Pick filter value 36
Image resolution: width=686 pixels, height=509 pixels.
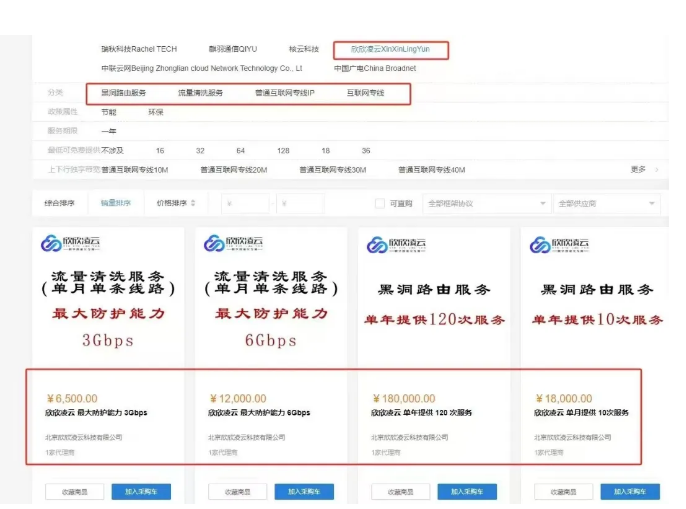(366, 151)
